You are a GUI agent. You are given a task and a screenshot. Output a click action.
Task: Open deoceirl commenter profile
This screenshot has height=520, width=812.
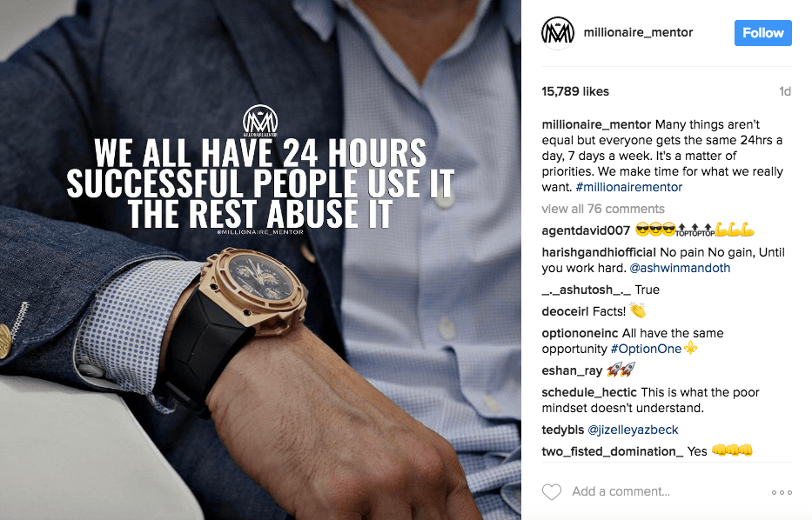(565, 311)
